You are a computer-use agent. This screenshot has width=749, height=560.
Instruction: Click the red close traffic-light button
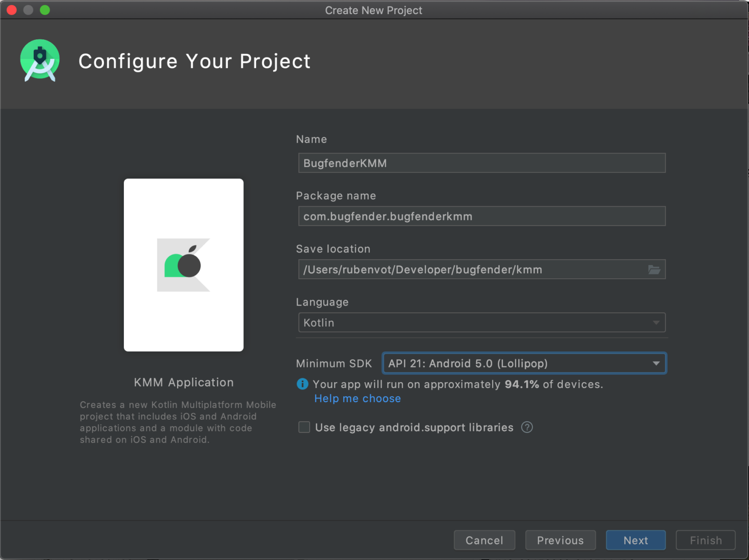coord(11,10)
